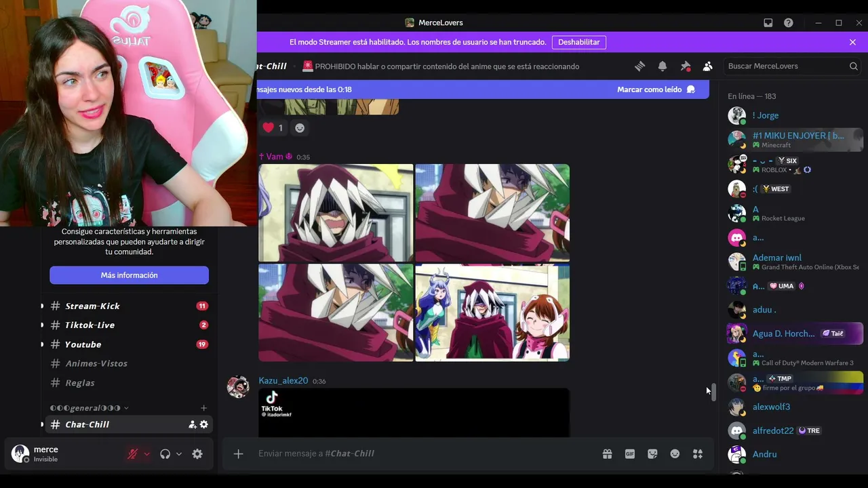
Task: Open member Ademar iwnl
Action: tap(793, 262)
